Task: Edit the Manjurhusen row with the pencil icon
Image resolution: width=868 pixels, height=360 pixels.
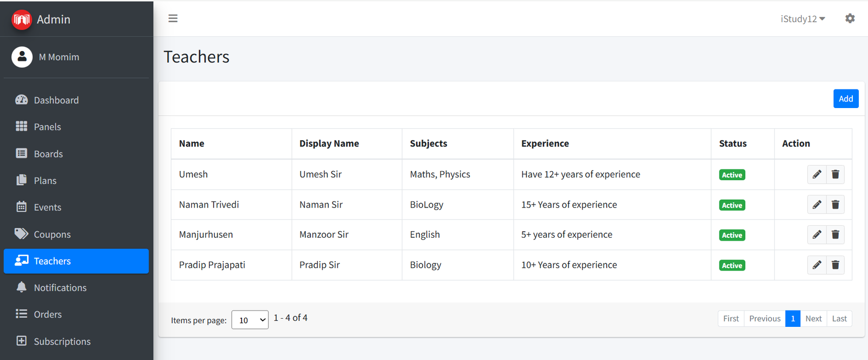Action: (x=816, y=235)
